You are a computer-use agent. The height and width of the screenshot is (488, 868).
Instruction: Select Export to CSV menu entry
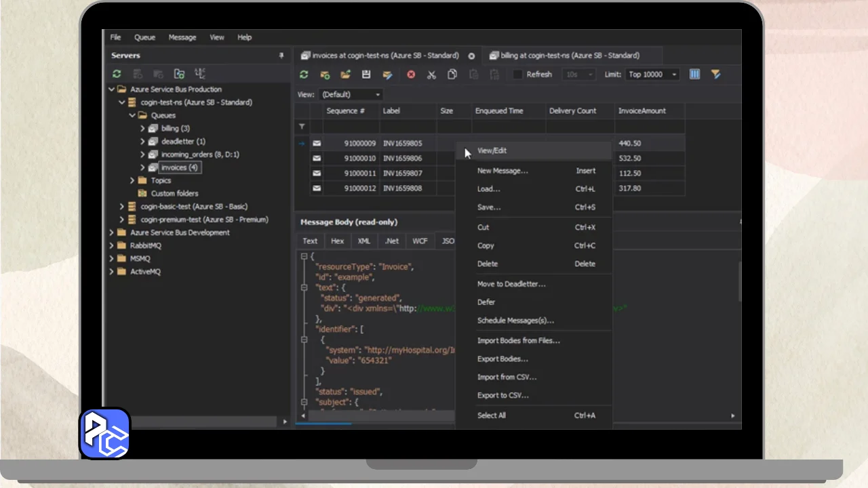(x=502, y=395)
